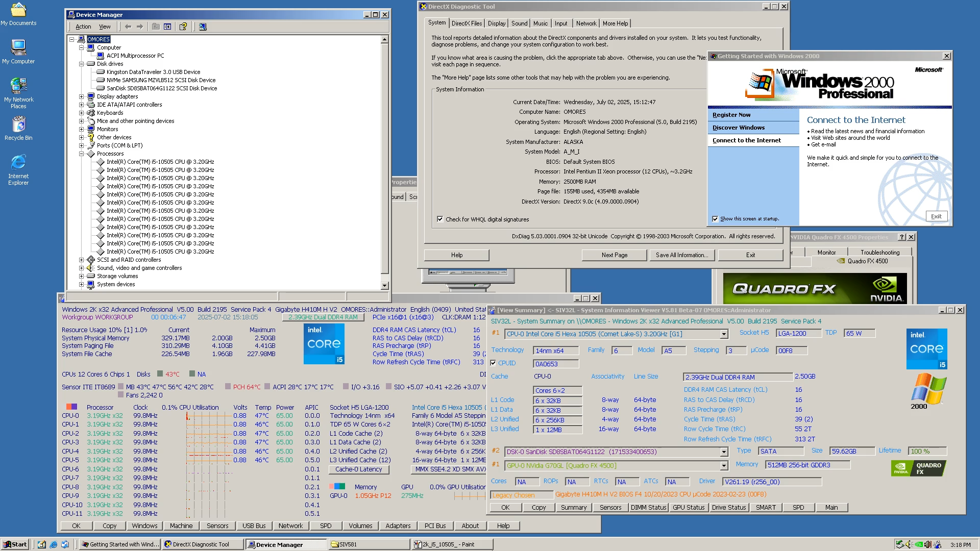This screenshot has width=980, height=551.
Task: Click the SIV581 taskbar button
Action: click(x=369, y=544)
